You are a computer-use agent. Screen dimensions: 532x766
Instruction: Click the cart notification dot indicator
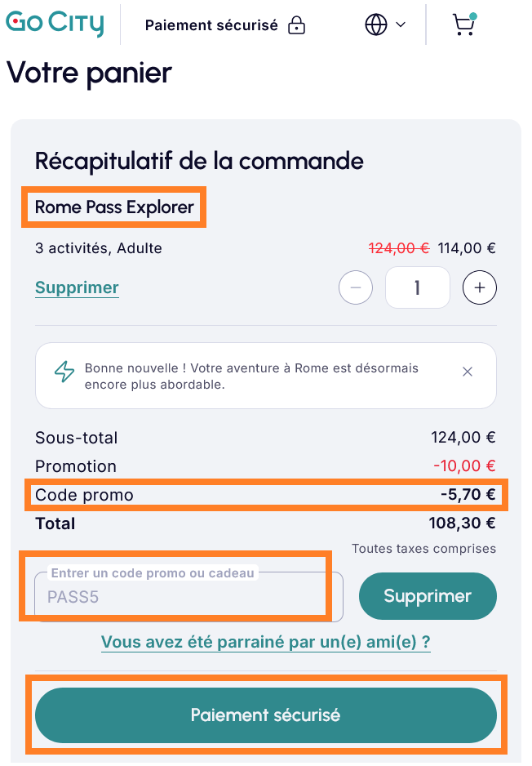point(475,14)
